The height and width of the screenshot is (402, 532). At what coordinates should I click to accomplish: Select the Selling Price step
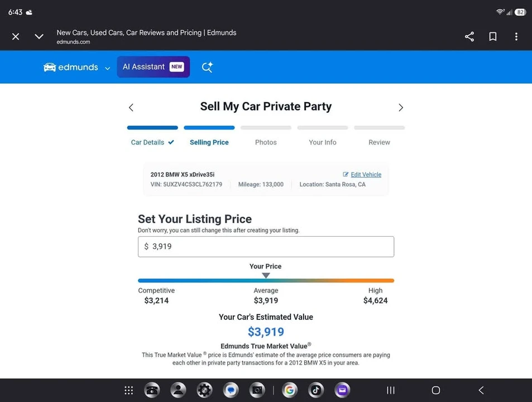[209, 142]
